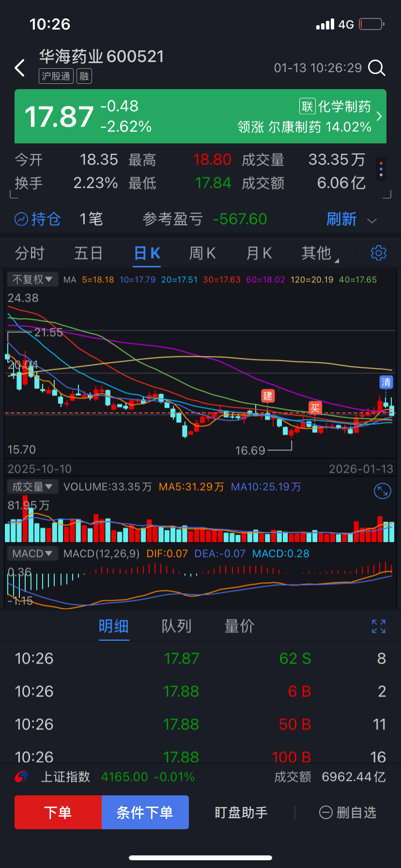Tap the 今开 18.35 value
The image size is (401, 868).
click(99, 159)
